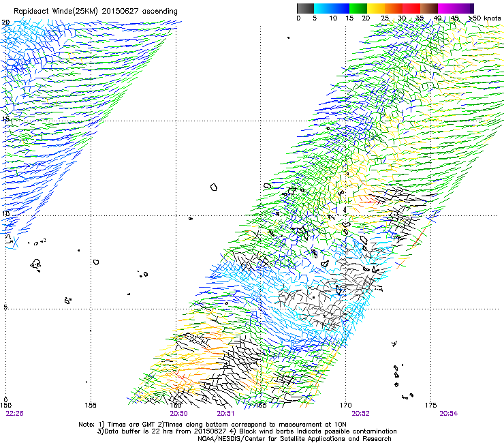Select the orange 25–30 knots legend swatch

click(394, 8)
